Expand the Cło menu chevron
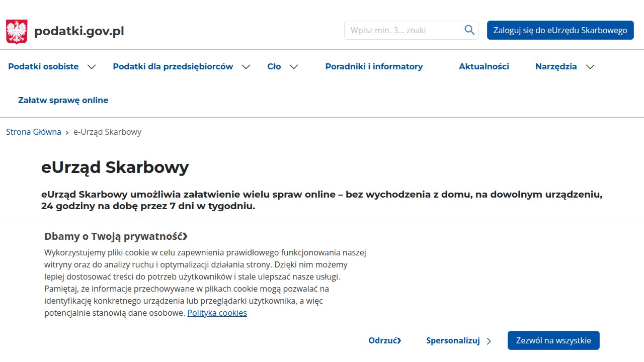The image size is (644, 362). pos(294,67)
